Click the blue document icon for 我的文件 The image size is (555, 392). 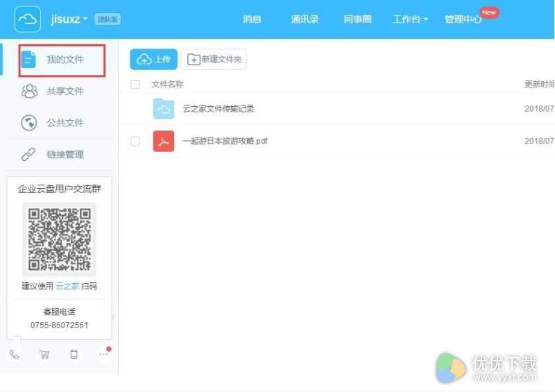coord(28,59)
